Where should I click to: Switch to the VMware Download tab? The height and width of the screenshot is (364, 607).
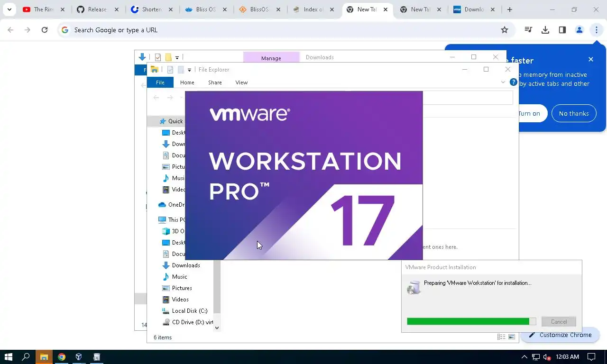pyautogui.click(x=475, y=9)
